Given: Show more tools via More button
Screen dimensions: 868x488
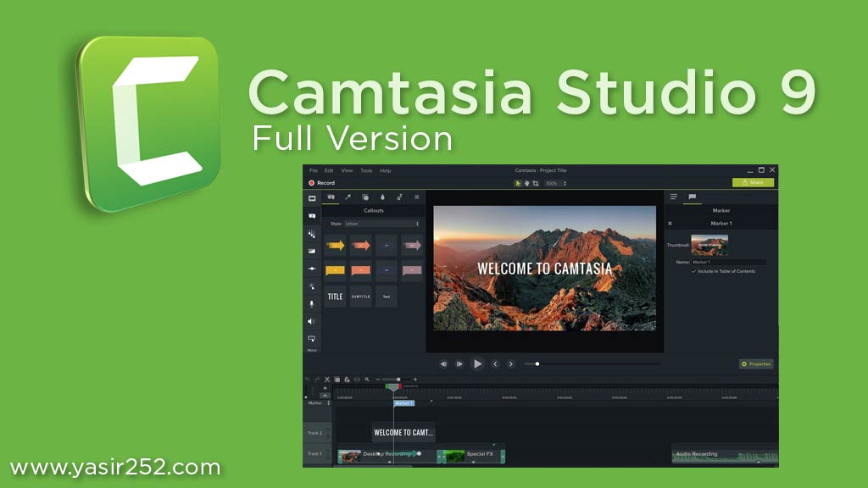Looking at the screenshot, I should pos(312,350).
